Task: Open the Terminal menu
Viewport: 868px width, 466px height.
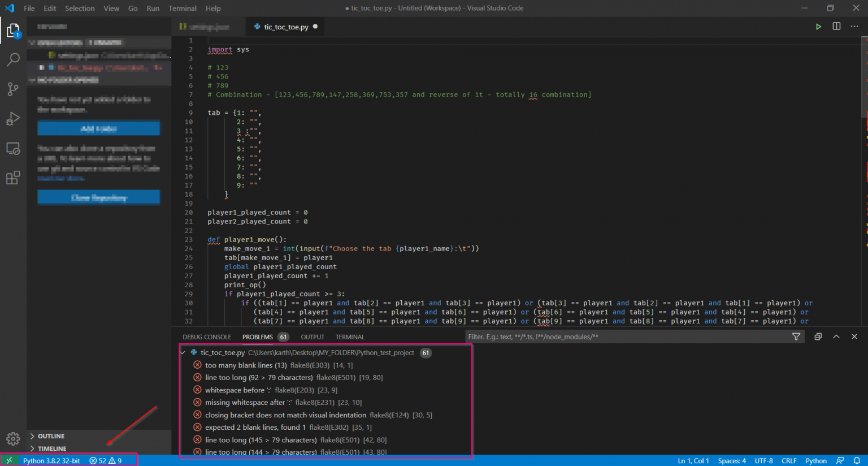Action: [x=182, y=8]
